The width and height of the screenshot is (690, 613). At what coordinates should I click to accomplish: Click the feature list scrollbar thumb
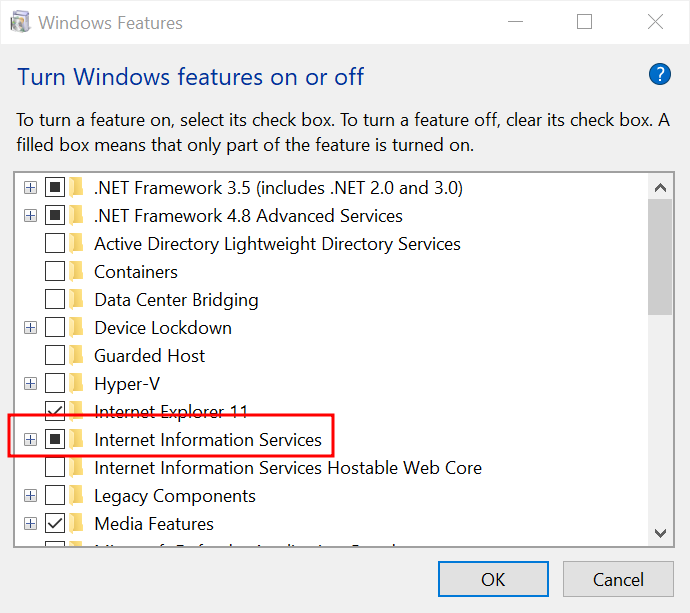(x=660, y=257)
